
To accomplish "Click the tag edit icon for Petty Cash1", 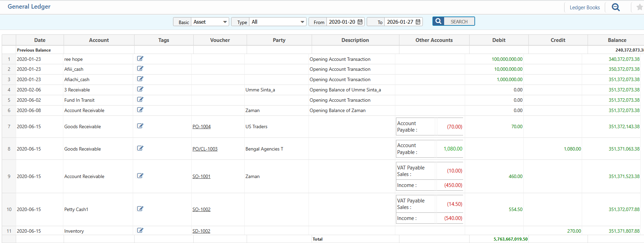I will click(x=140, y=209).
